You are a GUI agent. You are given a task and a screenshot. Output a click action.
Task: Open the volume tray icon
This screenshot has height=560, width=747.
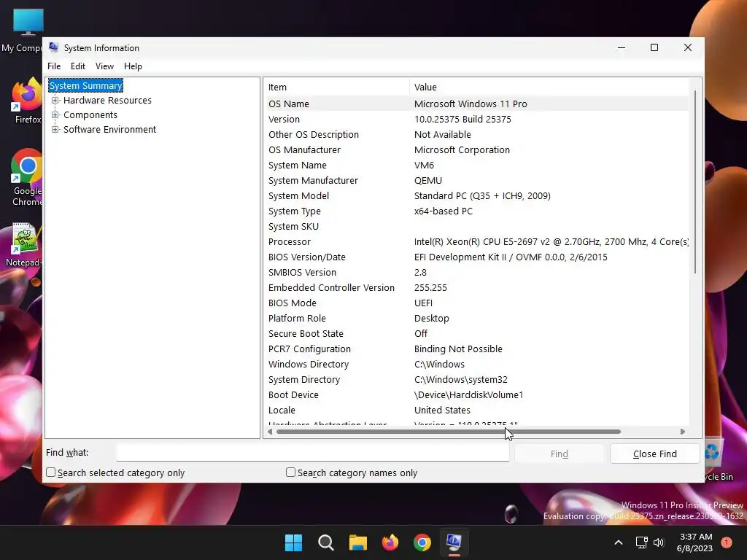[x=659, y=542]
